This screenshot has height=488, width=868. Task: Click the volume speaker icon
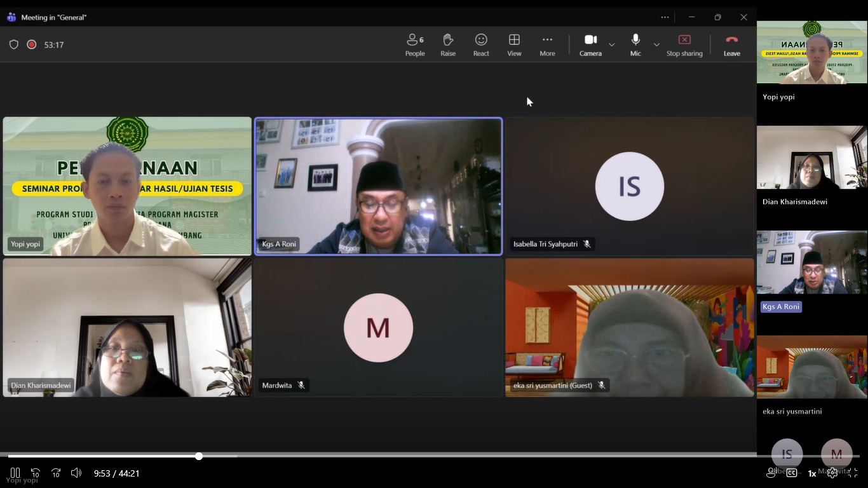76,473
